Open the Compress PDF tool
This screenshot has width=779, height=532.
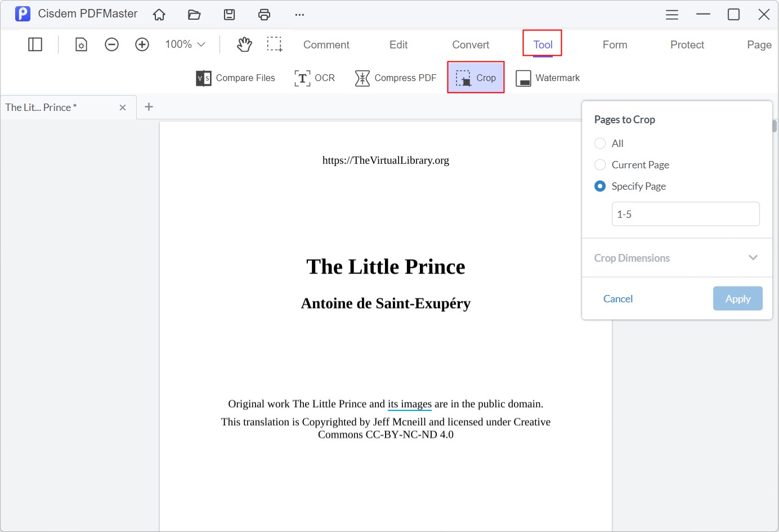[395, 78]
